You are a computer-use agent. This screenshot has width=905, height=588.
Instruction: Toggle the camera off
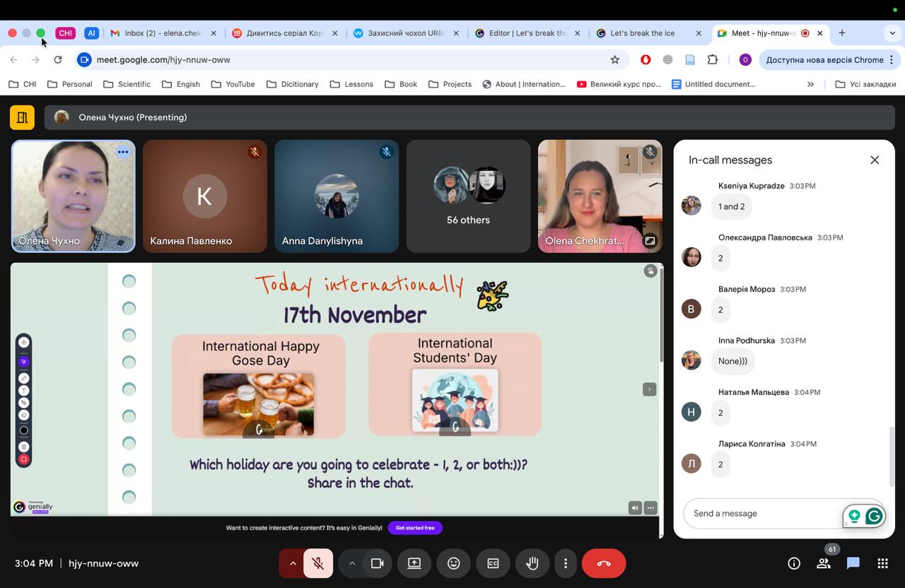[378, 563]
